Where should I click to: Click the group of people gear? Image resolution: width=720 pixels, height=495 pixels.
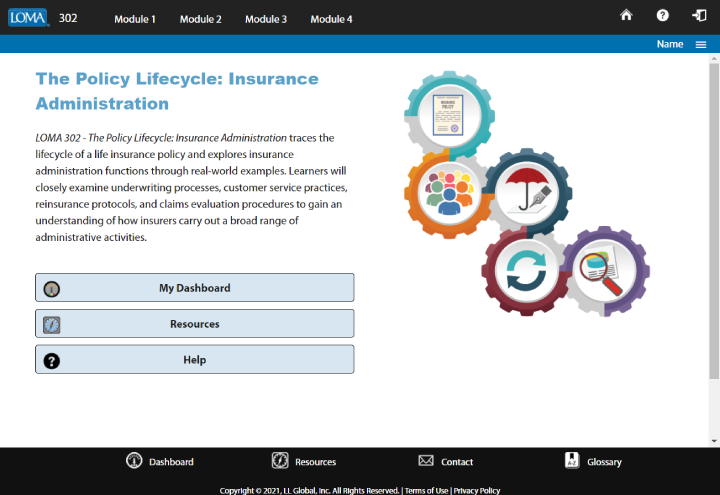(x=449, y=193)
